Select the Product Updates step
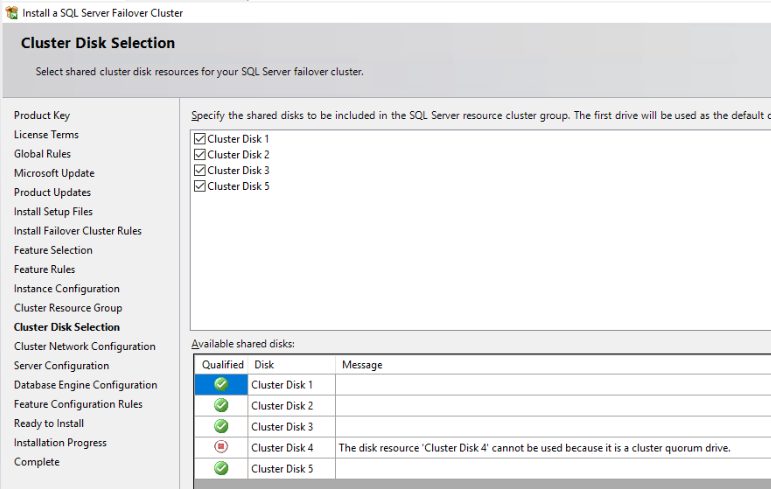 52,192
